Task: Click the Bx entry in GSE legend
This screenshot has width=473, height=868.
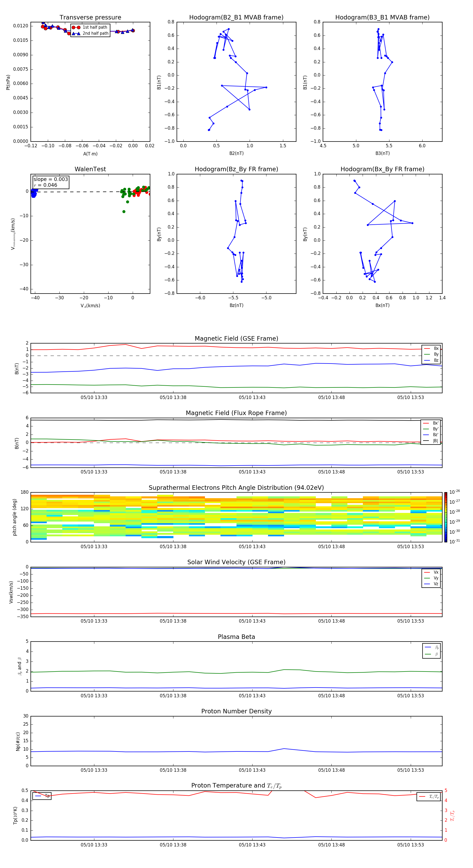Action: (431, 349)
